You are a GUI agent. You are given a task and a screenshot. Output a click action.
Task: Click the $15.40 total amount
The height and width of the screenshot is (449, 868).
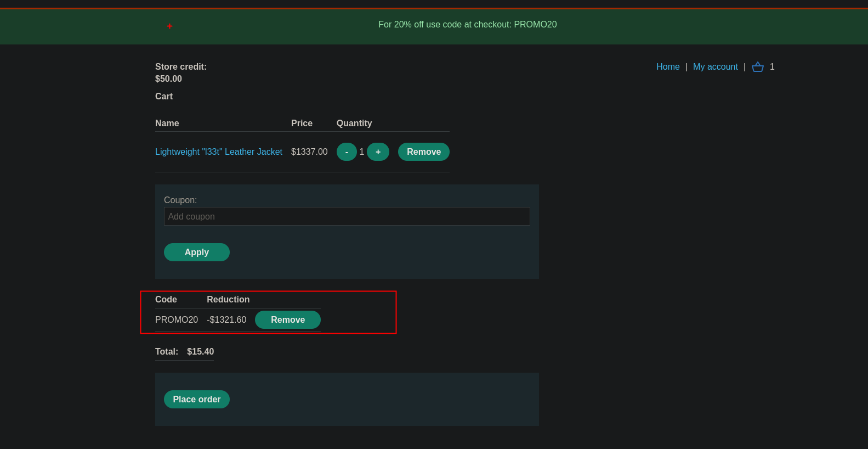coord(200,352)
